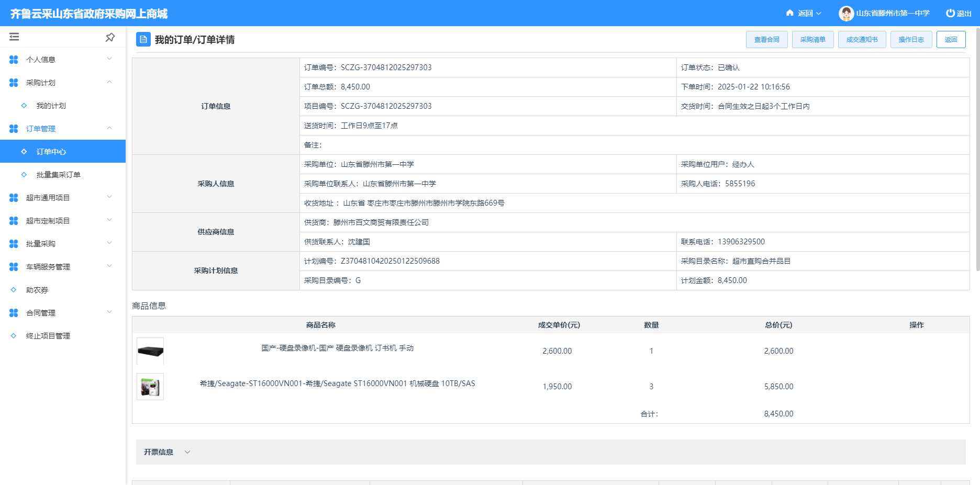Viewport: 980px width, 485px height.
Task: Click the 查看合同 button
Action: [x=767, y=39]
